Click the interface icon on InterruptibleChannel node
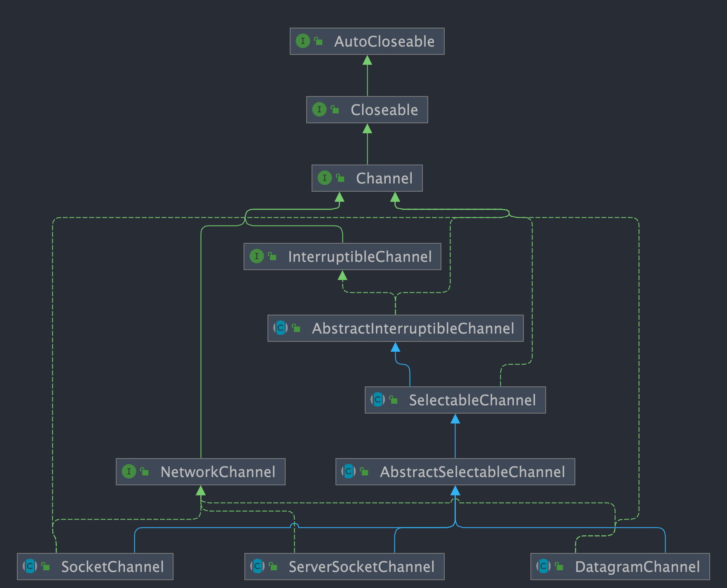727x588 pixels. point(258,256)
